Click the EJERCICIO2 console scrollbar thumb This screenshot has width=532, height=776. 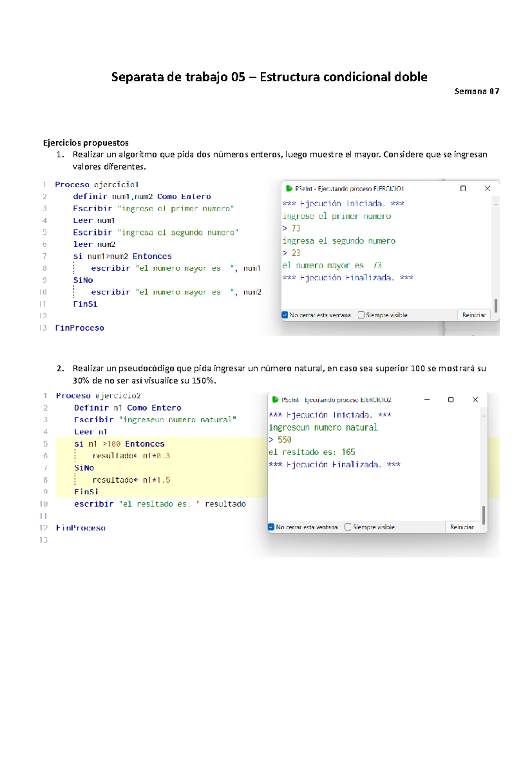483,516
